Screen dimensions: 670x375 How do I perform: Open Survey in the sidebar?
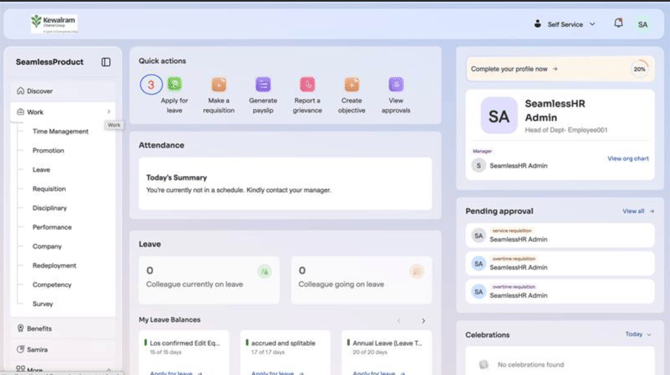[43, 304]
